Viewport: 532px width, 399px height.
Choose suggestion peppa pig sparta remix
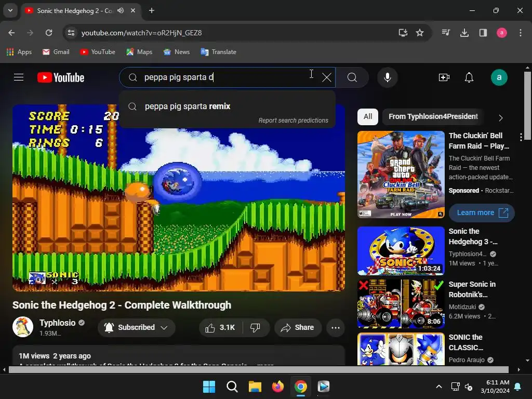click(x=227, y=106)
